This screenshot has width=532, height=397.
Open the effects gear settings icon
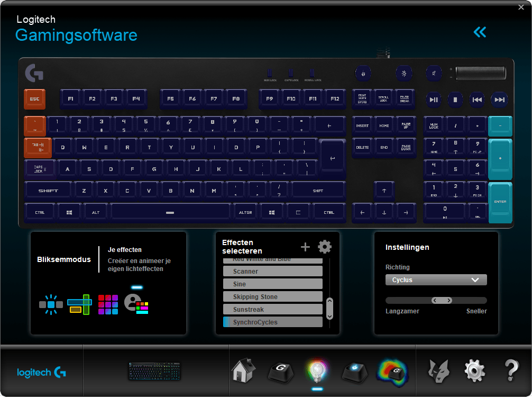click(325, 247)
